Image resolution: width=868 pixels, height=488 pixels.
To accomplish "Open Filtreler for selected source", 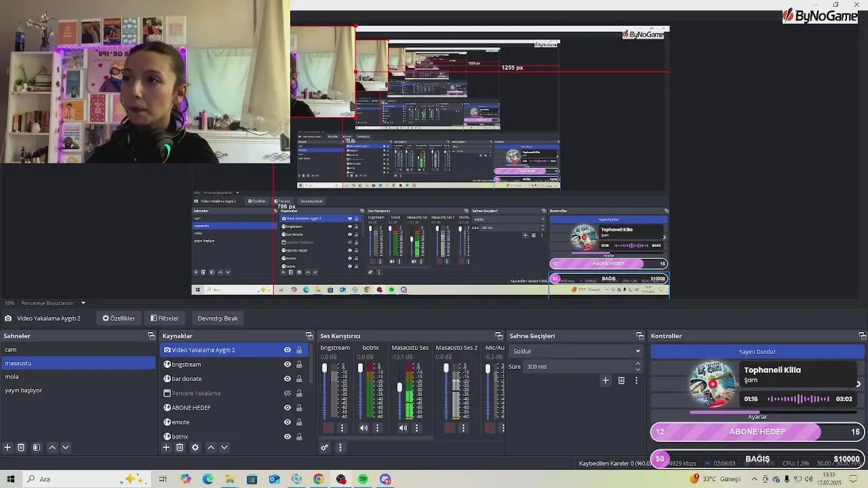I will tap(165, 319).
